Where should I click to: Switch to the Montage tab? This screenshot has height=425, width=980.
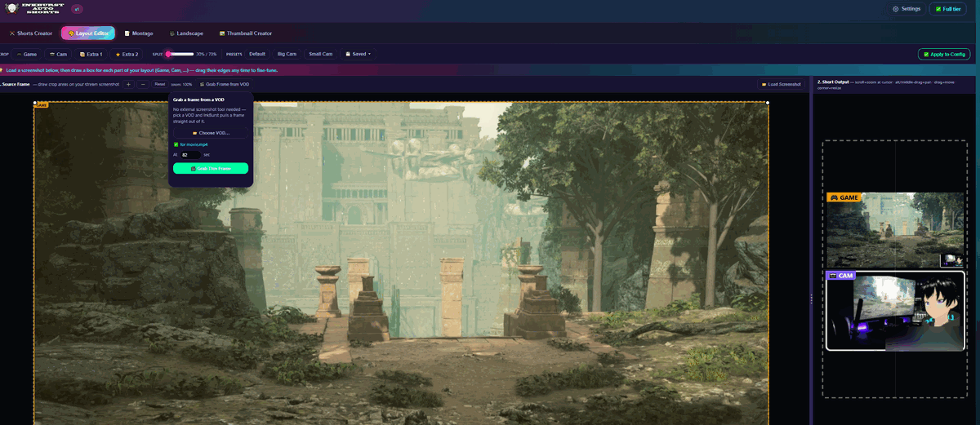[138, 33]
